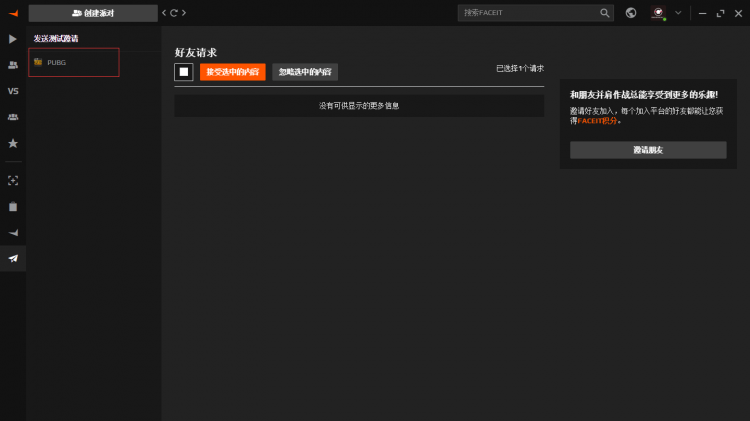750x421 pixels.
Task: Open the user avatar profile
Action: tap(658, 13)
